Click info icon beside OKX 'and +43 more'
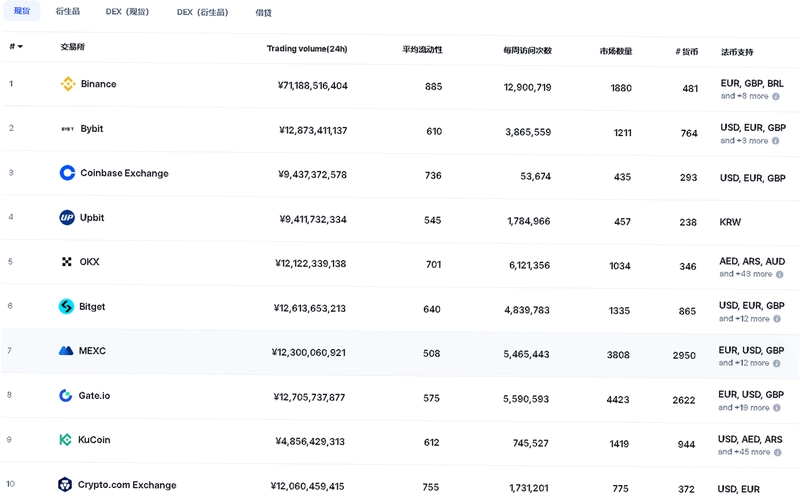 click(779, 274)
